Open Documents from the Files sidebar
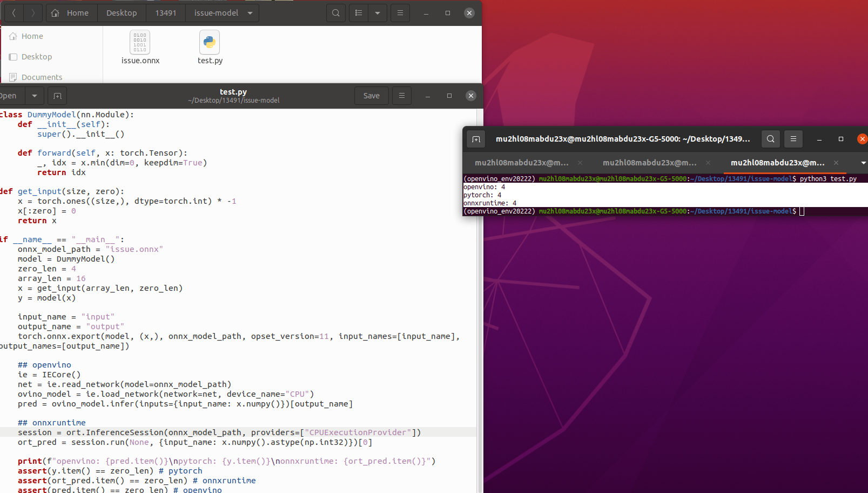The width and height of the screenshot is (868, 493). pos(41,77)
